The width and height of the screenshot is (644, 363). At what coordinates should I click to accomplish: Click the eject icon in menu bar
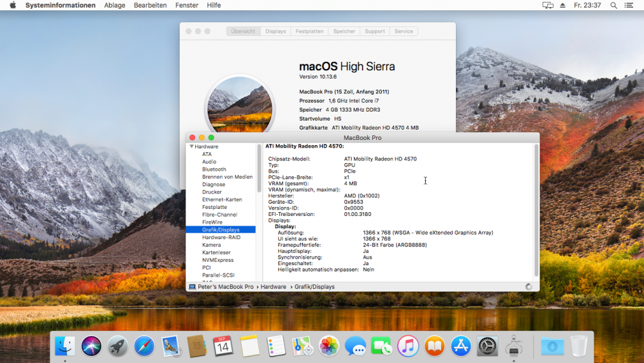[563, 5]
